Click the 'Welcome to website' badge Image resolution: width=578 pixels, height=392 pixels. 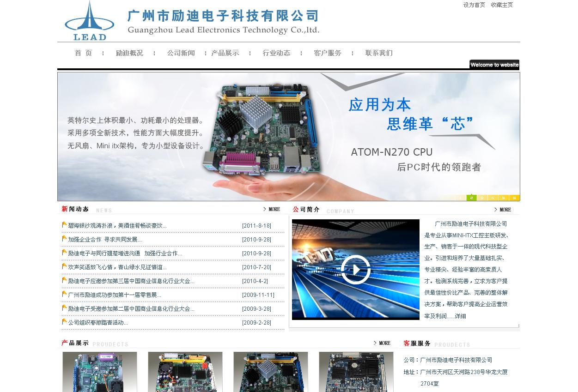tap(494, 65)
